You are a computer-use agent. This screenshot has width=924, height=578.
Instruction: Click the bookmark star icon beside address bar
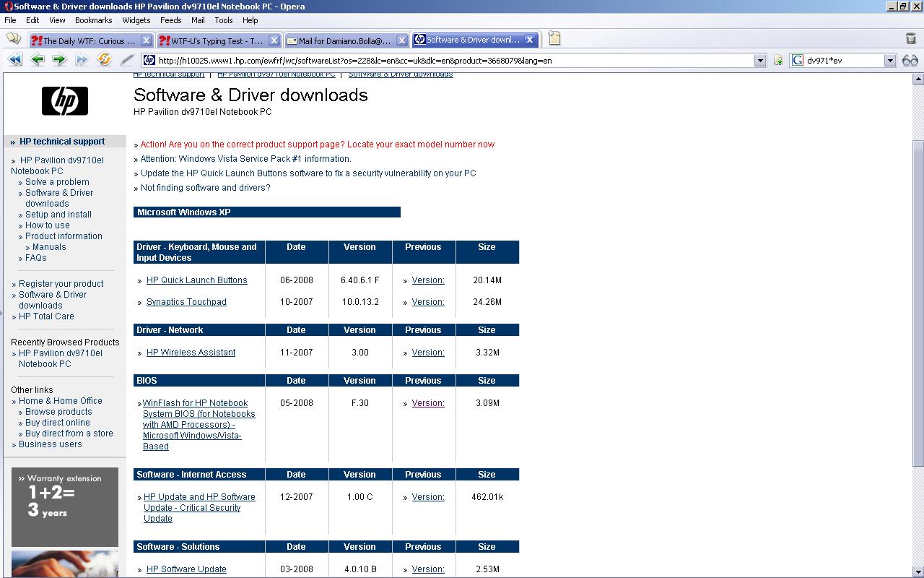[x=778, y=61]
